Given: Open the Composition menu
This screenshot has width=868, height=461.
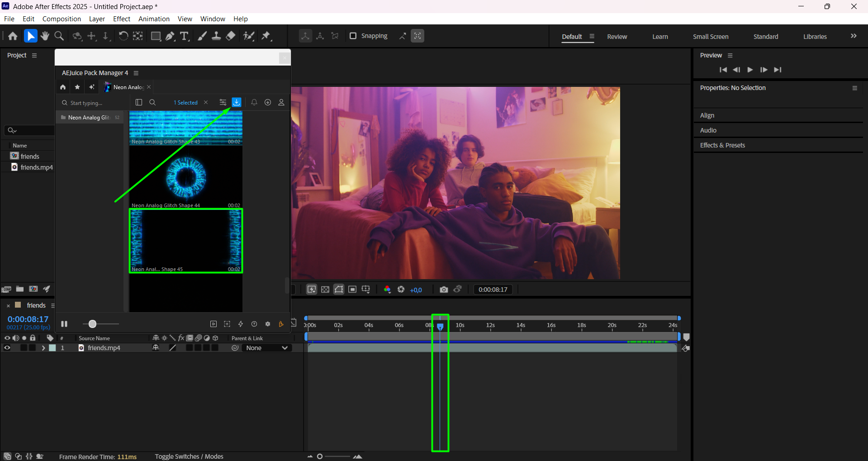Looking at the screenshot, I should click(62, 19).
